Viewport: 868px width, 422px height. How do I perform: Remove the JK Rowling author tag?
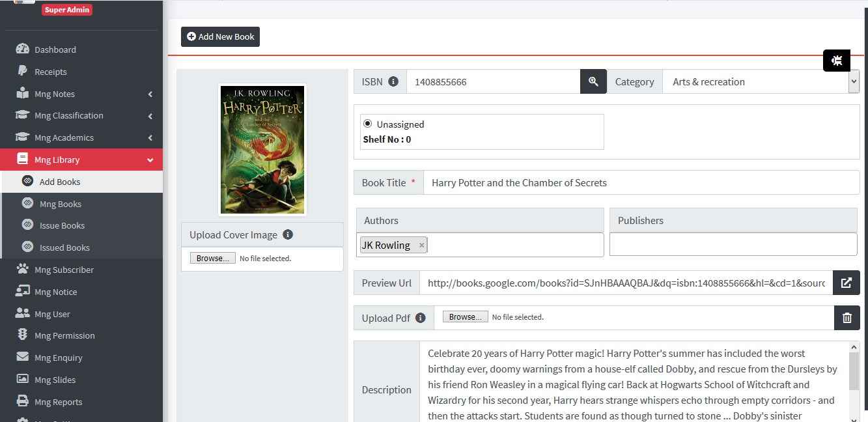click(421, 245)
